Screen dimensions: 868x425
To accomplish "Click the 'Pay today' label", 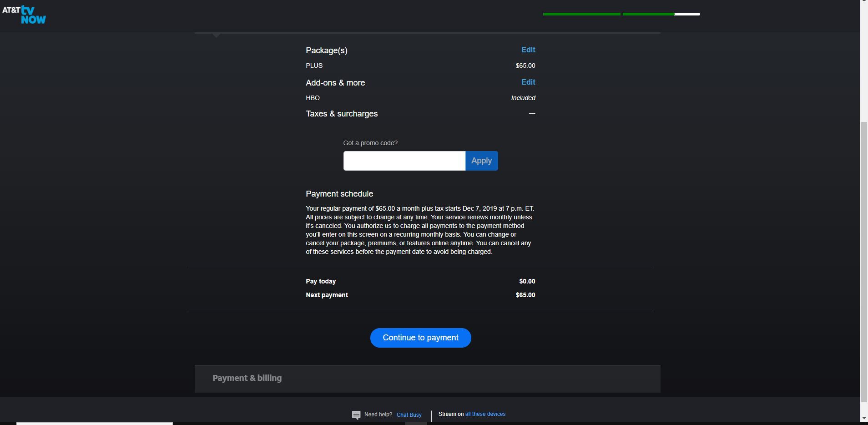I will [321, 281].
